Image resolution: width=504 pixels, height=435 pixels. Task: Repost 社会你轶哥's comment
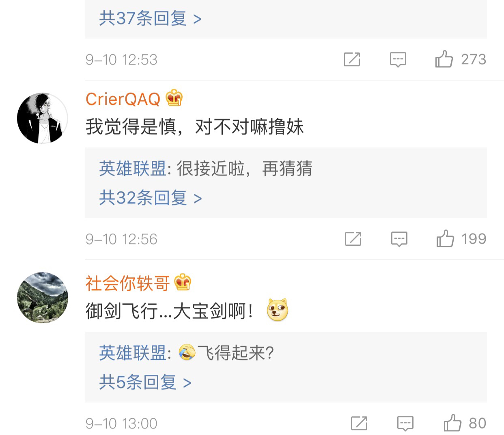coord(359,424)
